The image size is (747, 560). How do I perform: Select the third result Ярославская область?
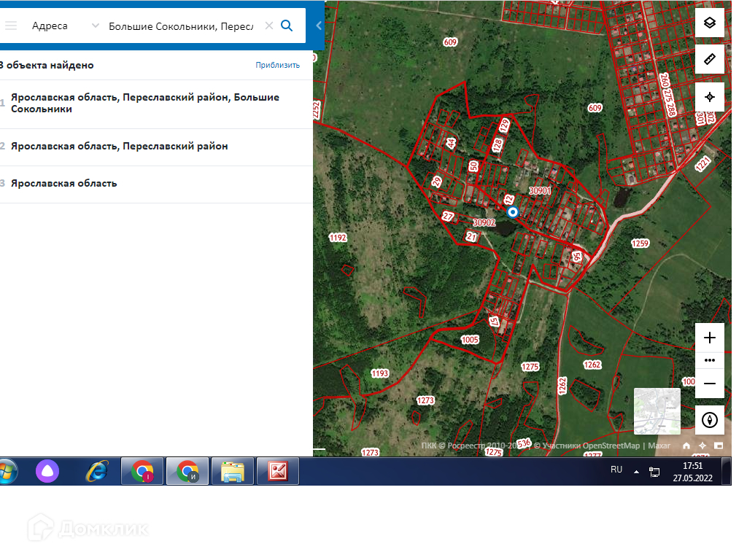[x=64, y=183]
